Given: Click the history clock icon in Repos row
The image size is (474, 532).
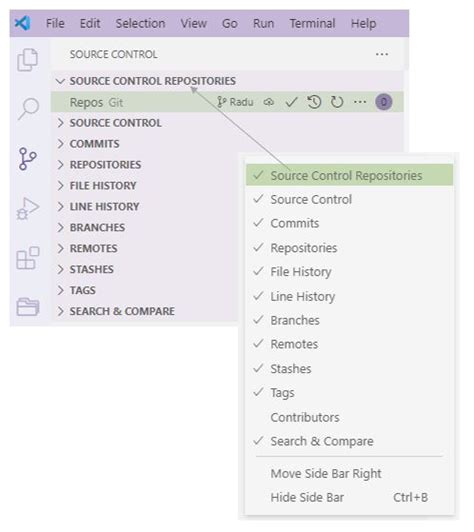Looking at the screenshot, I should [x=314, y=102].
